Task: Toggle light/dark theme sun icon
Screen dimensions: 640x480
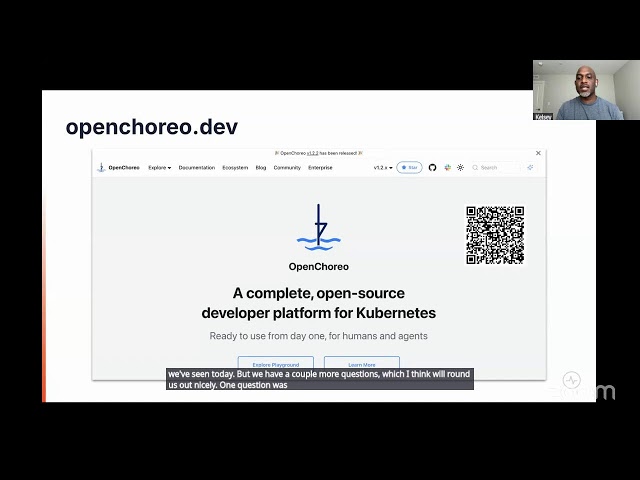Action: pos(460,167)
